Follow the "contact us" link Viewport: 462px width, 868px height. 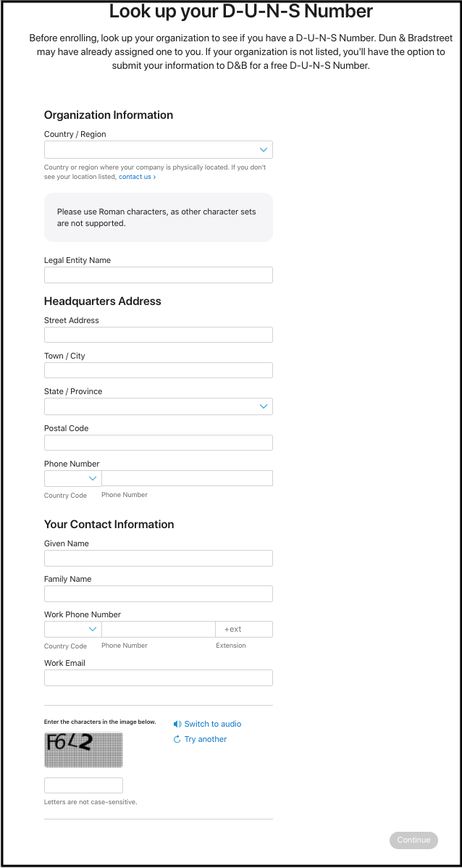(136, 177)
